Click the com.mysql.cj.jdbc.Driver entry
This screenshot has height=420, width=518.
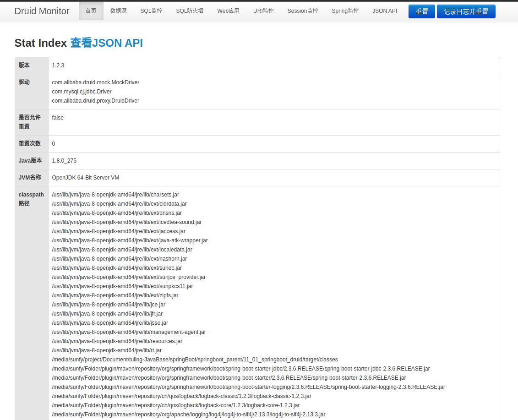(x=82, y=92)
